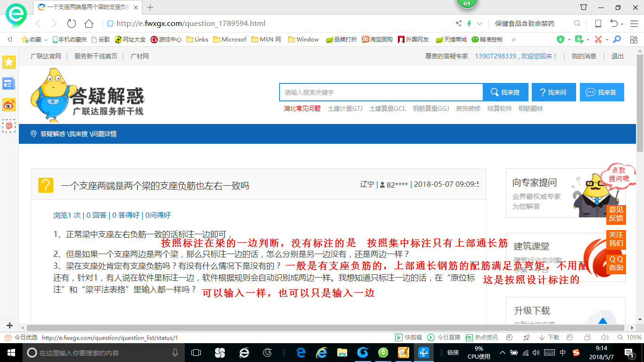
Task: Open the extensions grid icon
Action: [x=633, y=40]
